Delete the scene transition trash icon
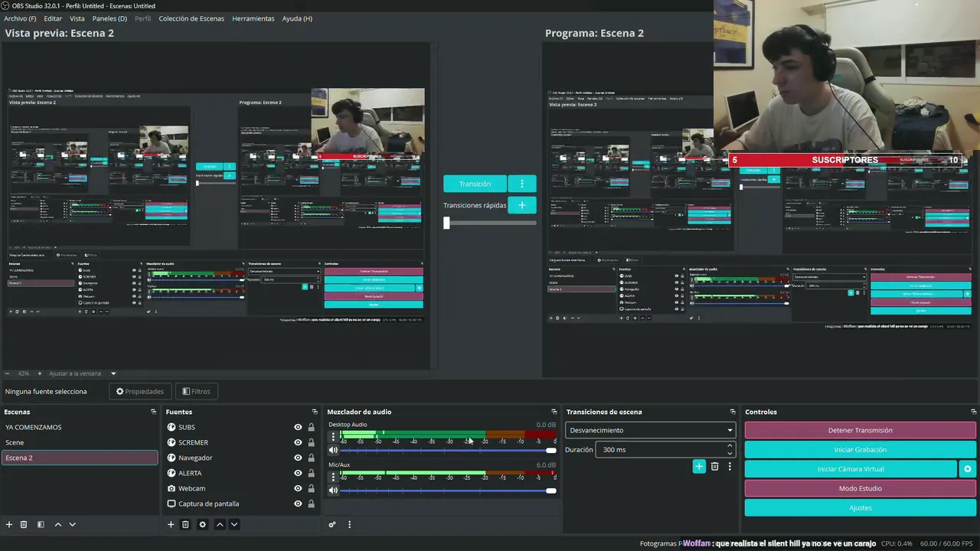The height and width of the screenshot is (551, 980). click(x=714, y=466)
